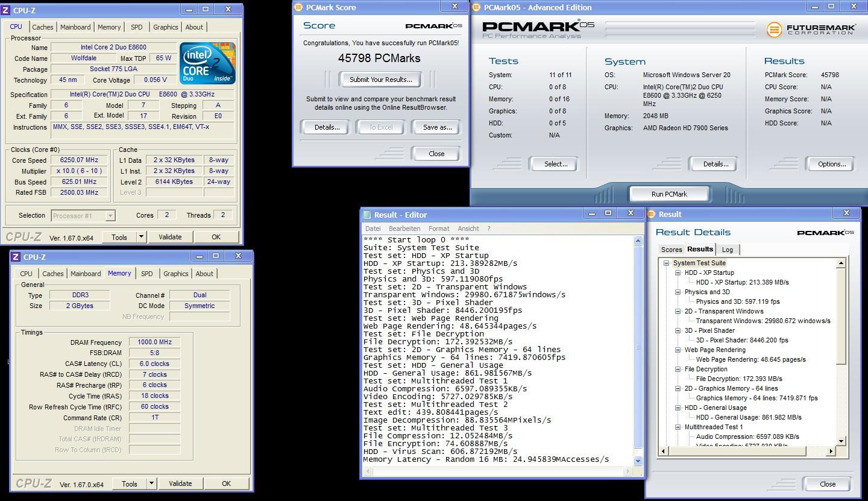Select the Scores tab in Result Details
This screenshot has width=868, height=501.
671,250
